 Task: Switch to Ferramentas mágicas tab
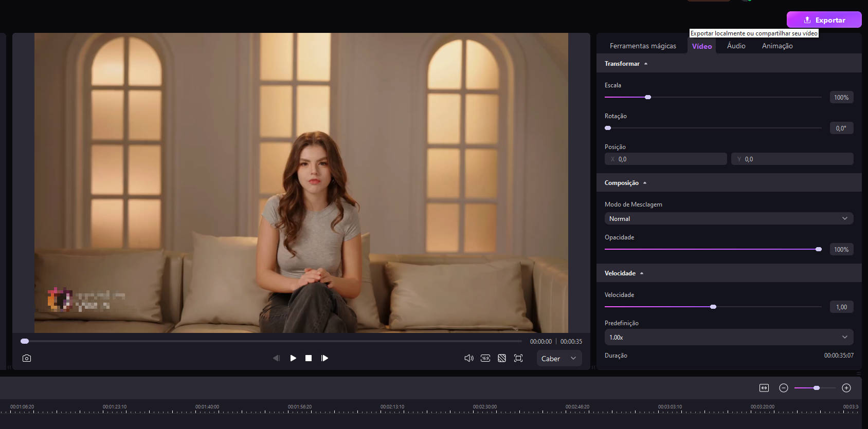tap(643, 46)
